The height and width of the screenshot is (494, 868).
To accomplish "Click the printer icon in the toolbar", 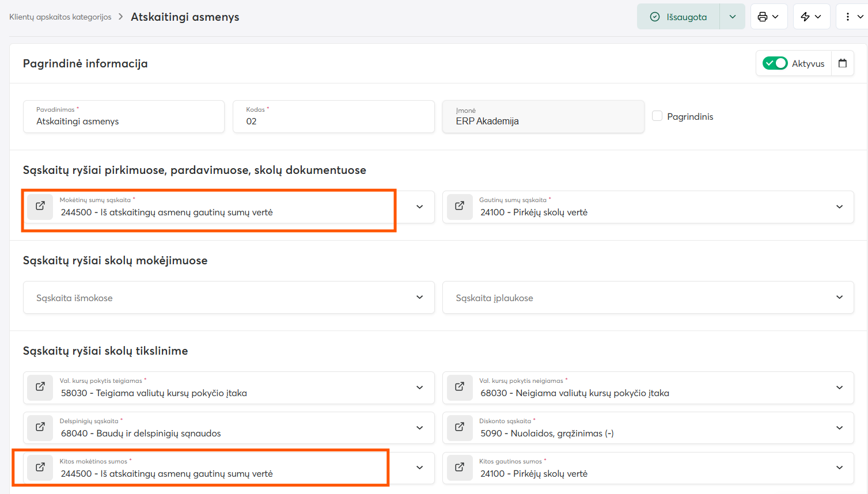I will 768,17.
